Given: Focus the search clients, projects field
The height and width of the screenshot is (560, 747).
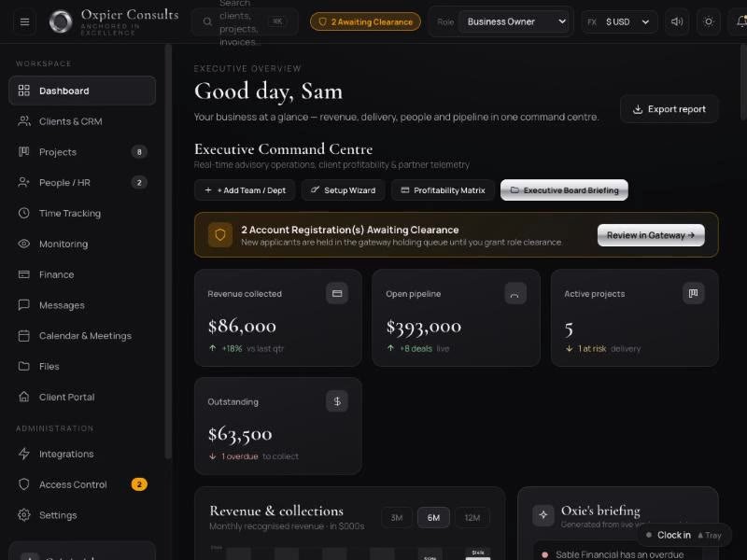Looking at the screenshot, I should click(245, 21).
